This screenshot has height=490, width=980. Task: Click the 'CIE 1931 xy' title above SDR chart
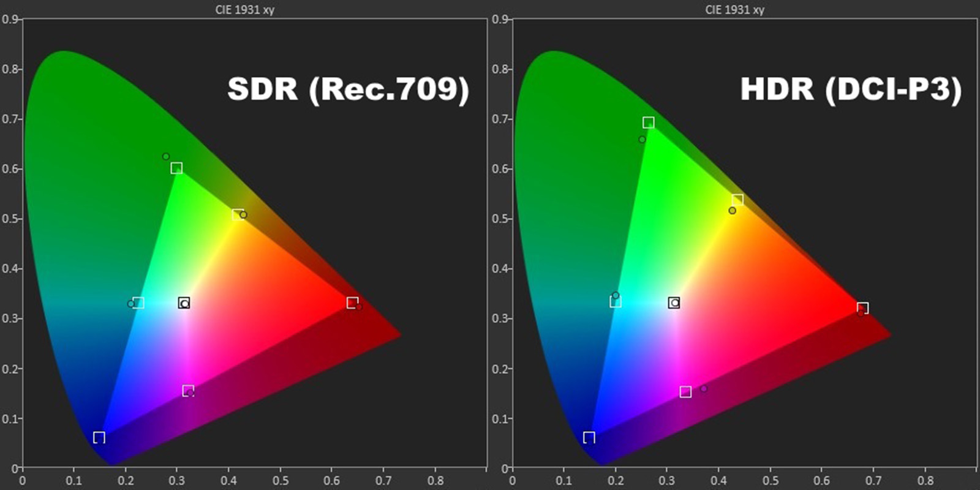tap(244, 10)
